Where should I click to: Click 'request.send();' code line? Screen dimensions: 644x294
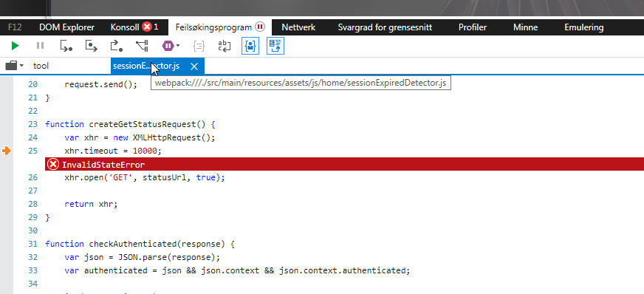[x=100, y=85]
